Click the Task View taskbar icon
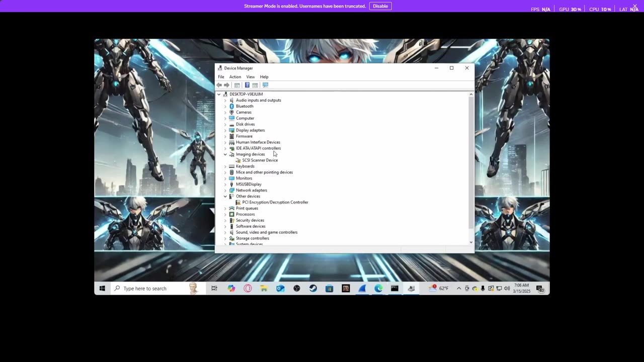 pos(214,288)
